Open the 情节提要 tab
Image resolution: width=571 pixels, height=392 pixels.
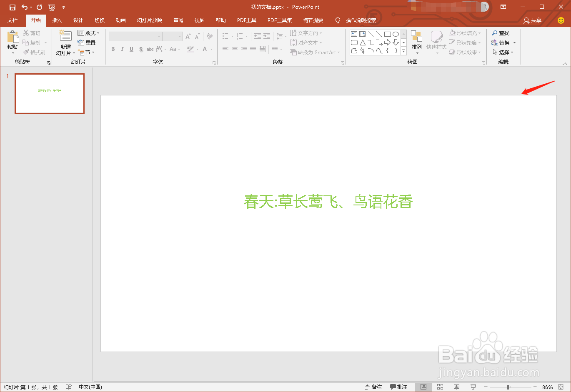(313, 20)
